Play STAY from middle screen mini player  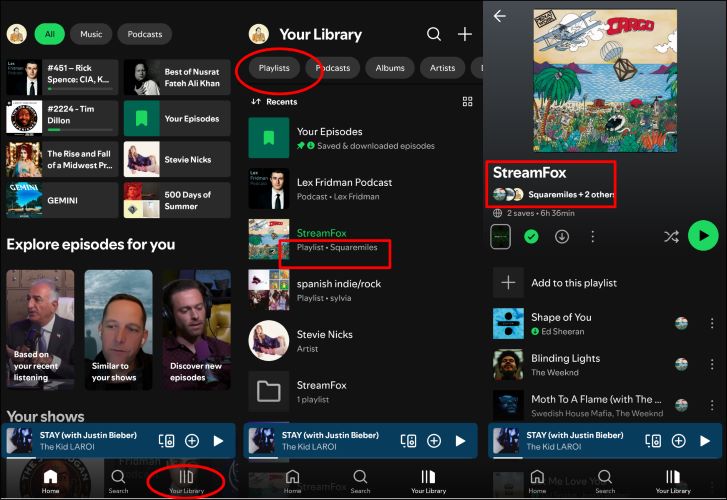pos(460,441)
